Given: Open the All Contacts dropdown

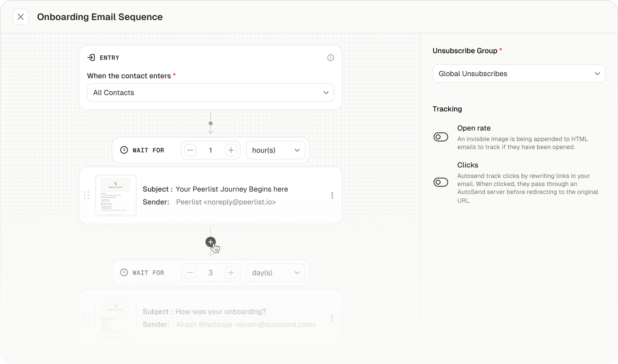Looking at the screenshot, I should (x=211, y=92).
